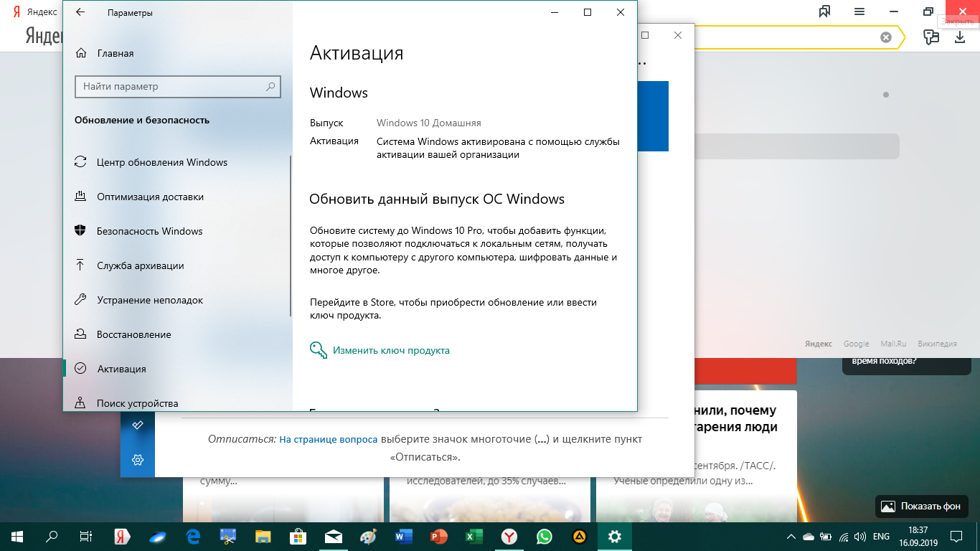Click the Google search engine link
This screenshot has width=980, height=551.
click(856, 344)
